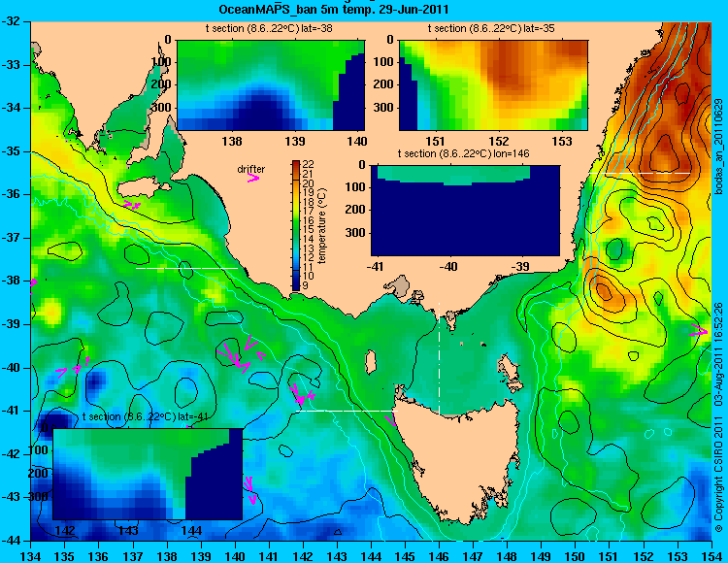This screenshot has width=728, height=563.
Task: Click the white dashed section line at latitude -38
Action: 186,268
